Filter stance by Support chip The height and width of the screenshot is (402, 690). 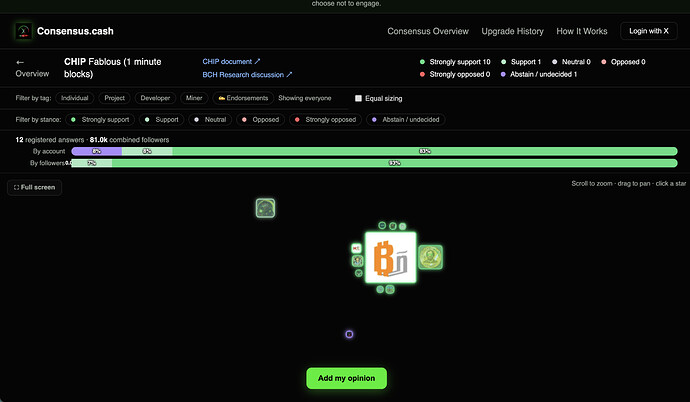tap(161, 120)
